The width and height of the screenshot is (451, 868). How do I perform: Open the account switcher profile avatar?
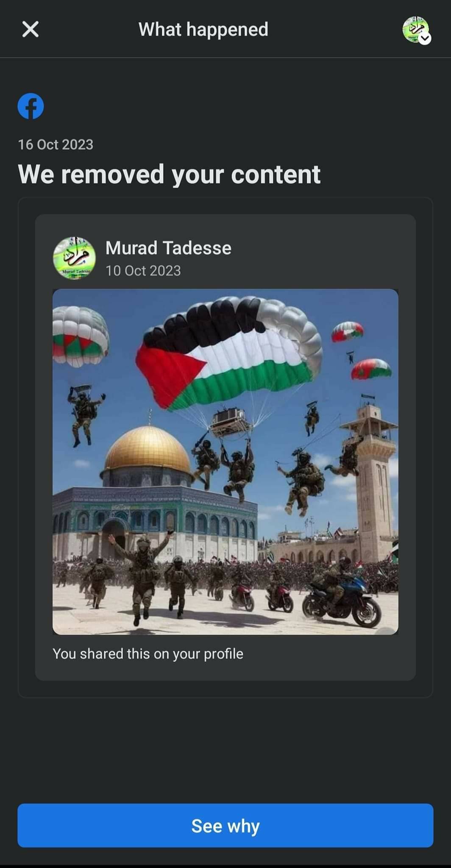click(415, 30)
